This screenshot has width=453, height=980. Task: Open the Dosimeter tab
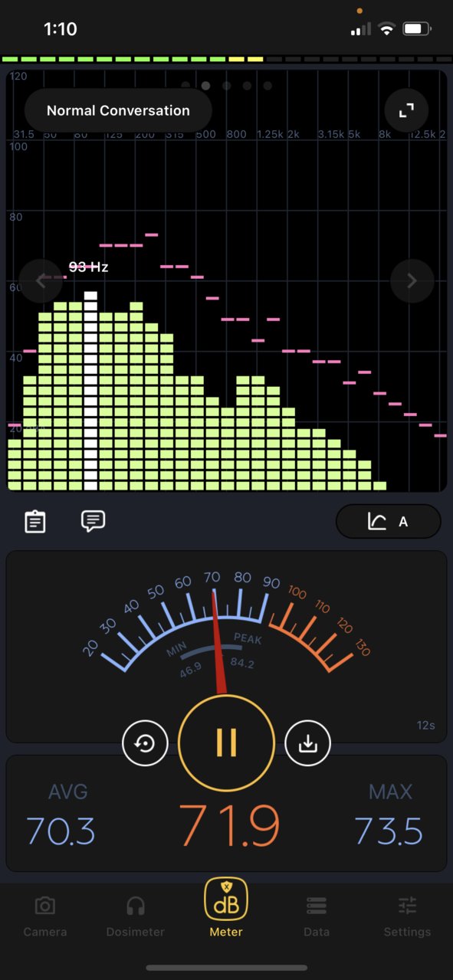[136, 916]
